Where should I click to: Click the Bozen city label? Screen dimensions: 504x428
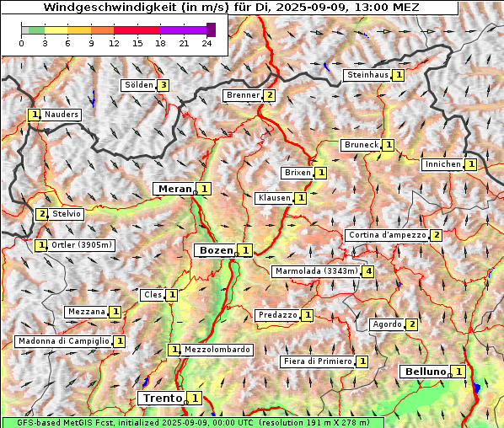(216, 250)
